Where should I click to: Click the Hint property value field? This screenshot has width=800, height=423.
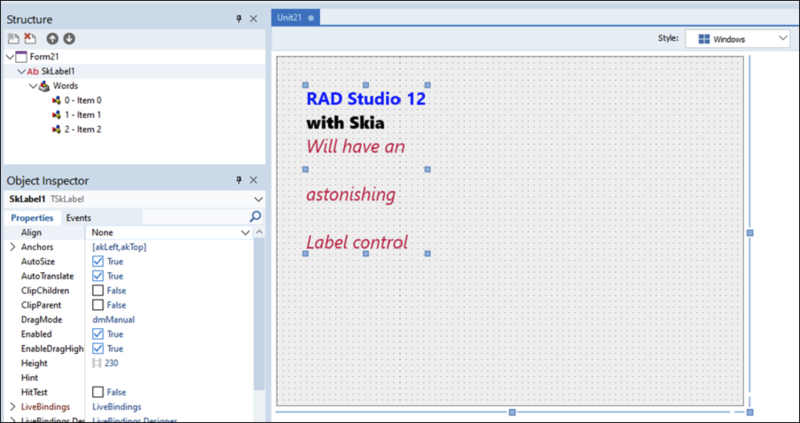pyautogui.click(x=169, y=378)
